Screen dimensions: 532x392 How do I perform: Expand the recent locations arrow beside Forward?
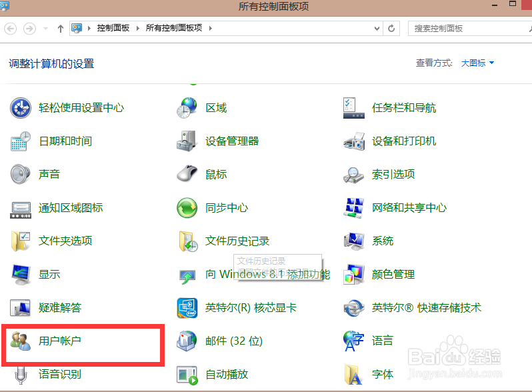[x=45, y=29]
